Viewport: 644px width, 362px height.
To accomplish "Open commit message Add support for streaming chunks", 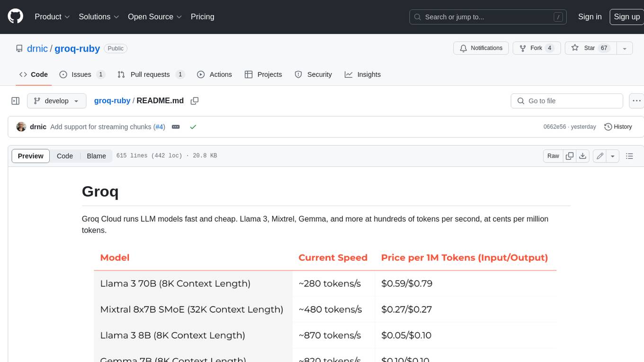I will [101, 127].
